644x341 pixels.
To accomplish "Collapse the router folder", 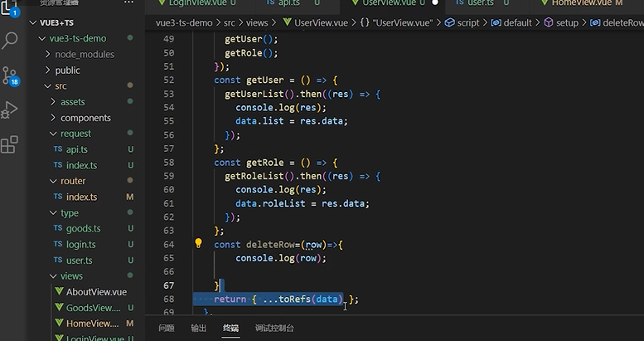I will click(53, 181).
